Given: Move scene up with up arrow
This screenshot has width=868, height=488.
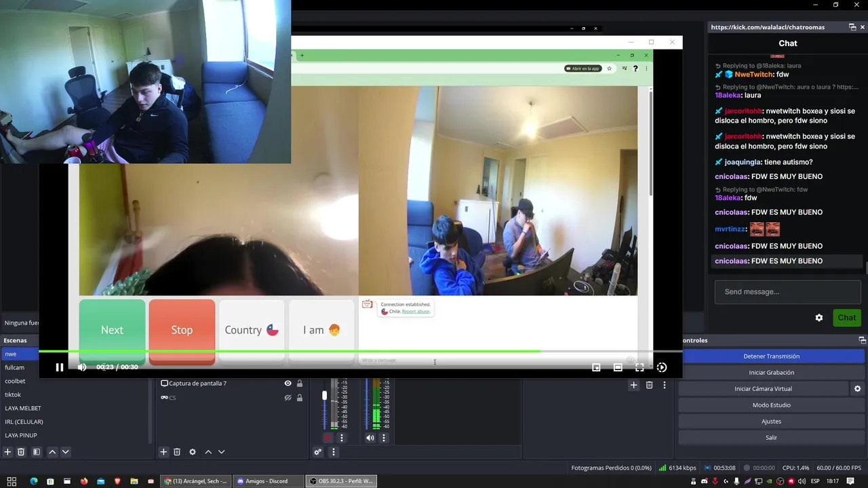Looking at the screenshot, I should pyautogui.click(x=52, y=452).
